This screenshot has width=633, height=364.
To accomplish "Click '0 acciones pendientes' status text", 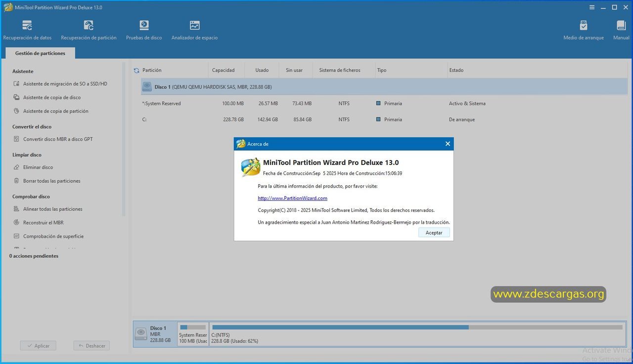I will click(x=34, y=256).
